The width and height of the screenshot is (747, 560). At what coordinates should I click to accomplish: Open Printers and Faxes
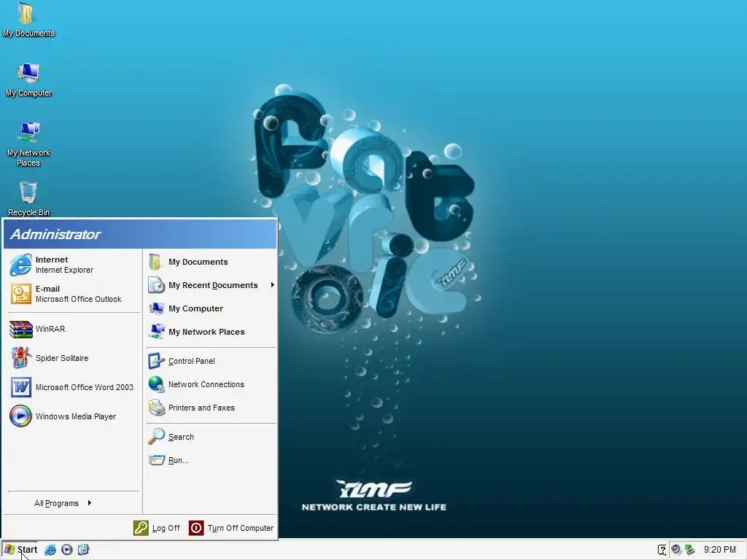click(x=211, y=408)
